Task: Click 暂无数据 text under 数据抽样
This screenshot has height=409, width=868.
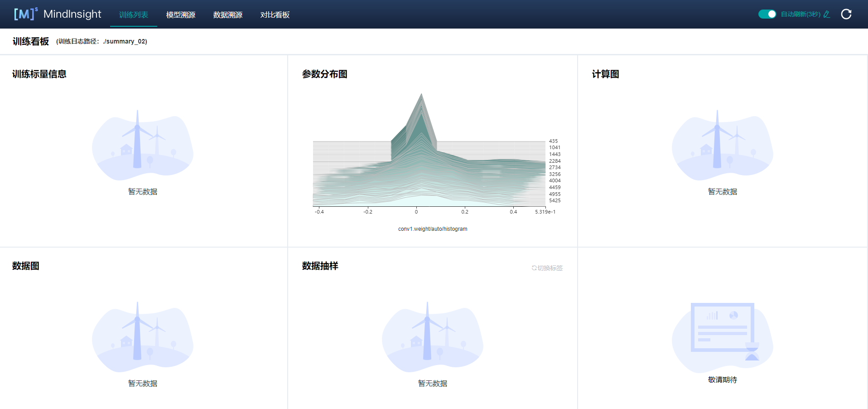Action: click(433, 383)
